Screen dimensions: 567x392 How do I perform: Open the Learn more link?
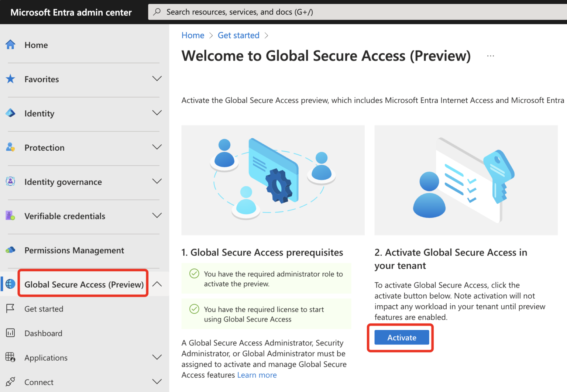tap(257, 375)
